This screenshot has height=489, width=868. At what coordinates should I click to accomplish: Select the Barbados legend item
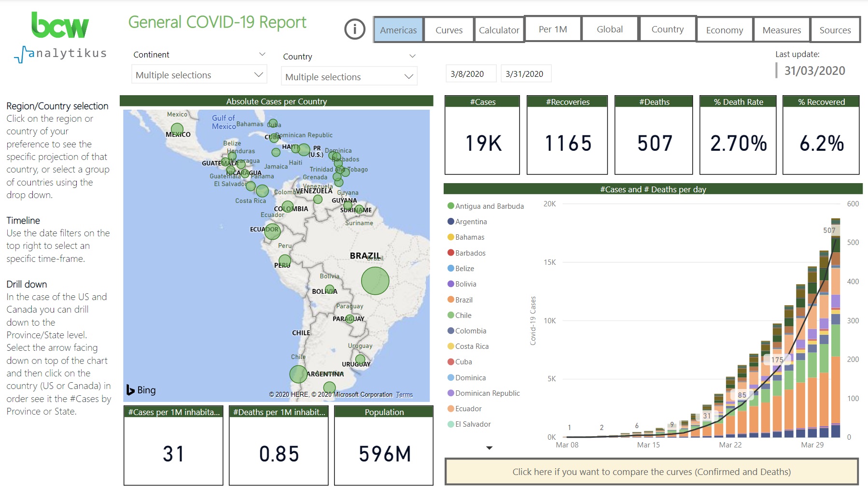466,253
